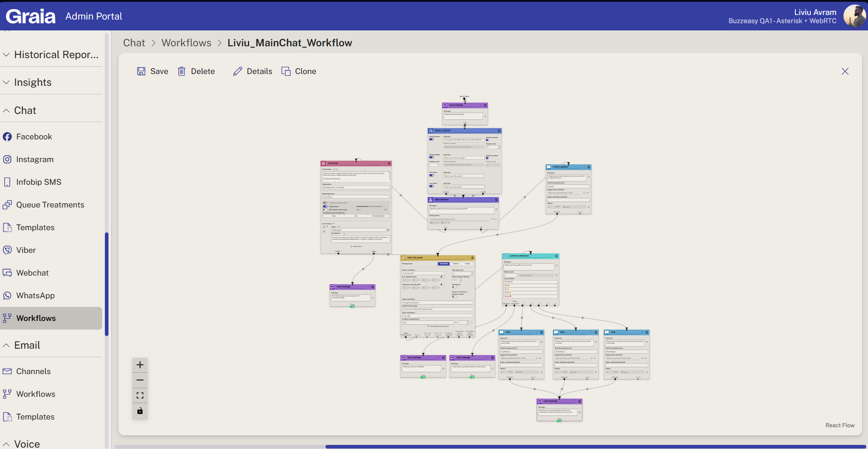868x449 pixels.
Task: Toggle Advanced configuration in Airline-chat node
Action: [325, 203]
